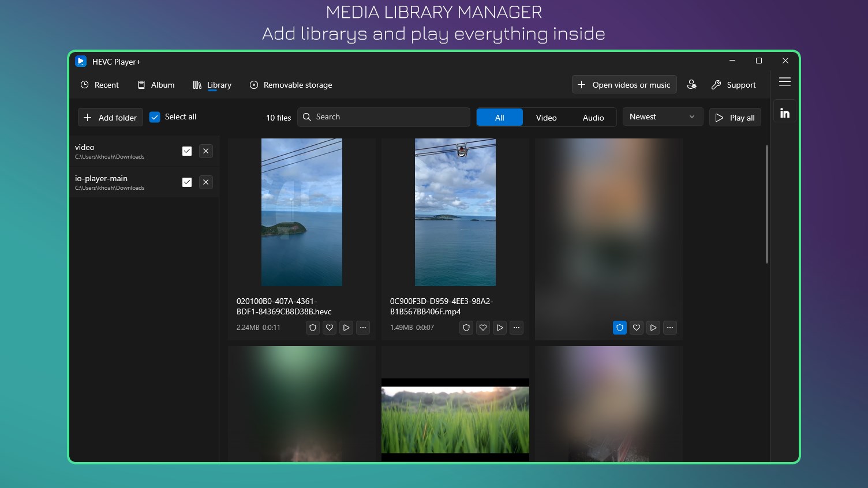This screenshot has height=488, width=868.
Task: Click the shield icon for 020100B0 hevc file
Action: click(x=313, y=328)
